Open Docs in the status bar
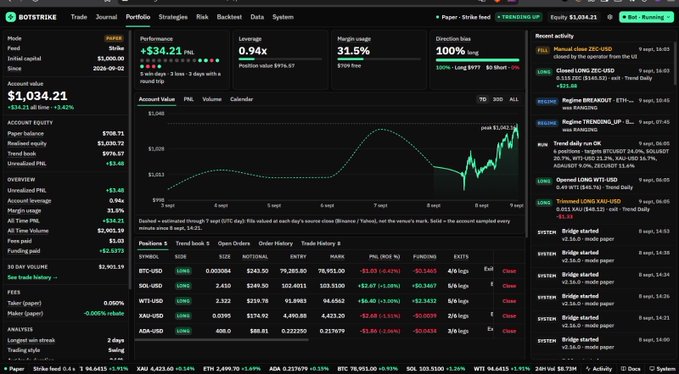 [x=630, y=369]
